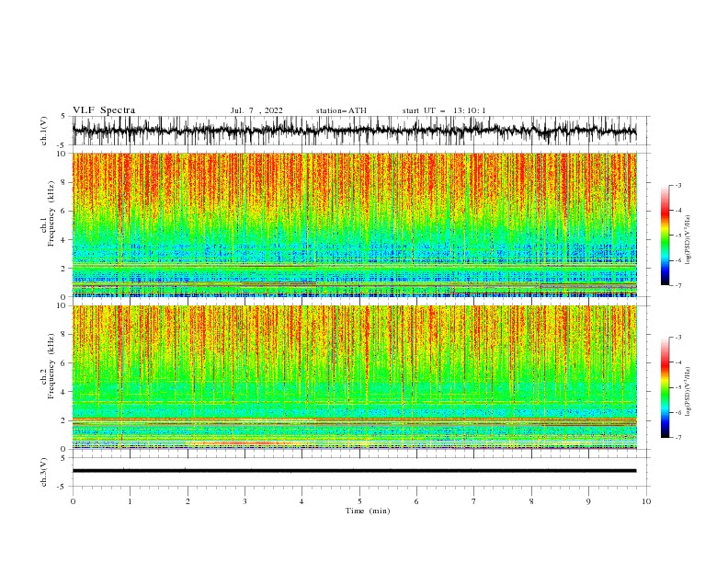
Task: Click the '-3' tick on ch.1 colorbar
Action: tap(678, 185)
